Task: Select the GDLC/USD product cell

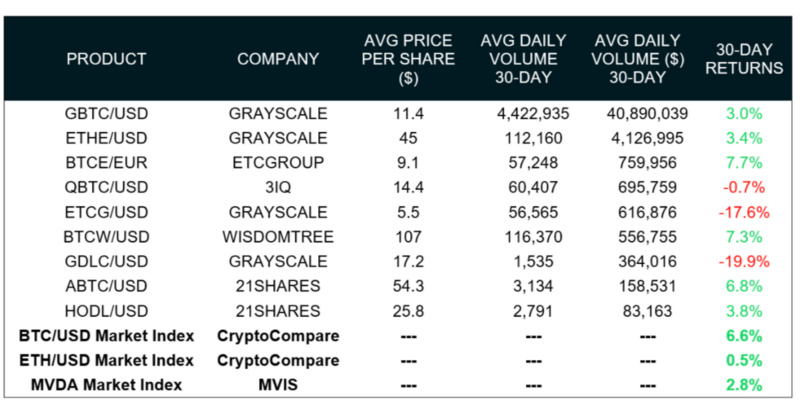Action: point(107,261)
